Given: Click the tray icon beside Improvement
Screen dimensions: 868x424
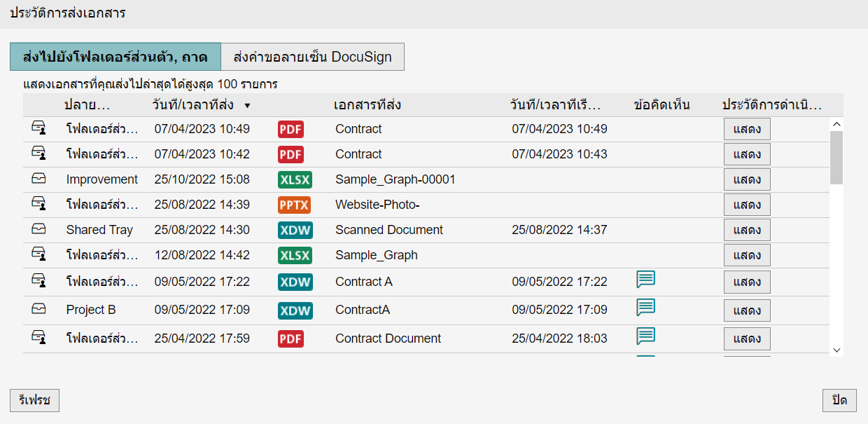Looking at the screenshot, I should tap(39, 179).
